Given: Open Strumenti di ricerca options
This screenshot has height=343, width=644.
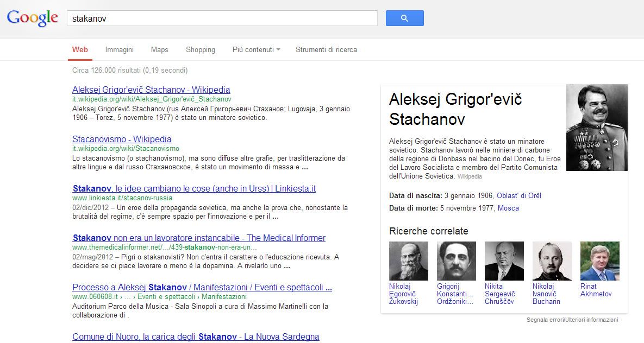Looking at the screenshot, I should tap(326, 49).
